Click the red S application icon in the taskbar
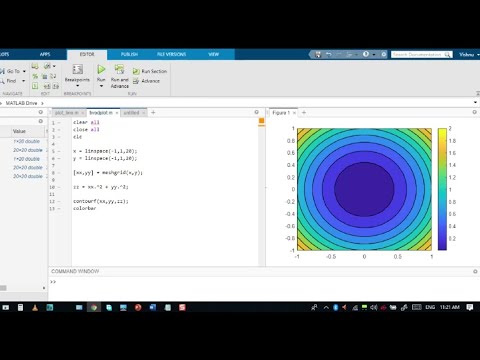This screenshot has width=480, height=360. [x=182, y=308]
